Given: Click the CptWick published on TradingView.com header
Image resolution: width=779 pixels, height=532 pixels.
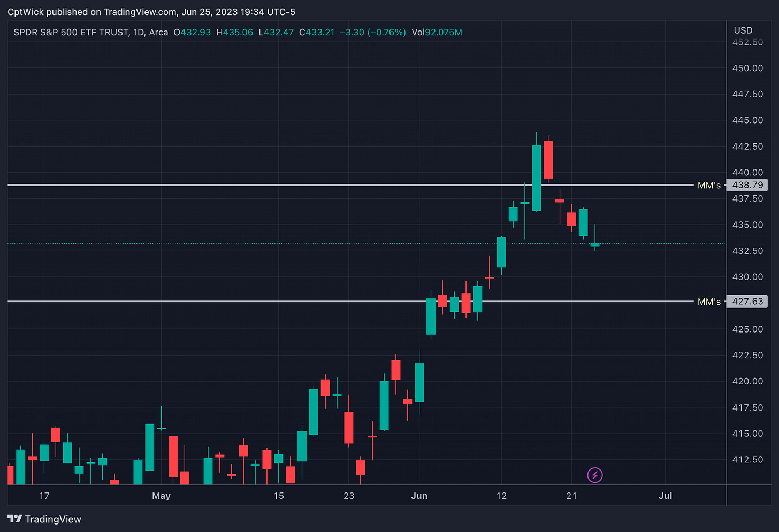Looking at the screenshot, I should tap(151, 12).
